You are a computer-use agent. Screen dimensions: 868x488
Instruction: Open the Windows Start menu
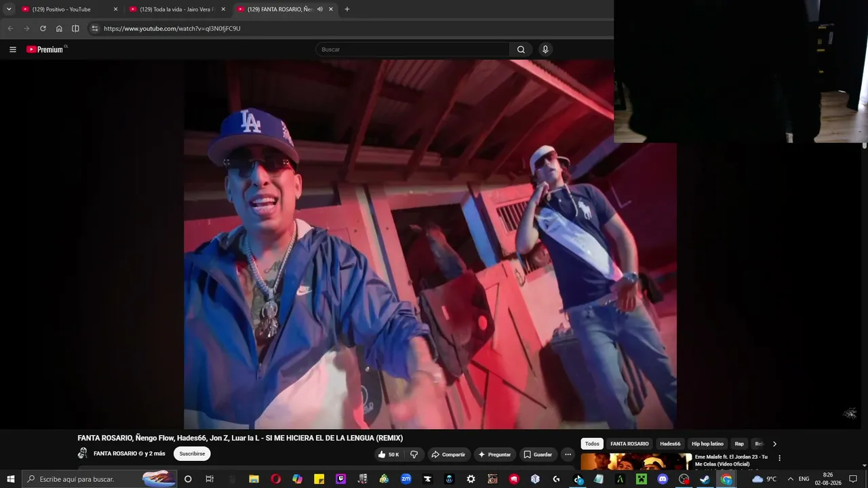pos(11,479)
